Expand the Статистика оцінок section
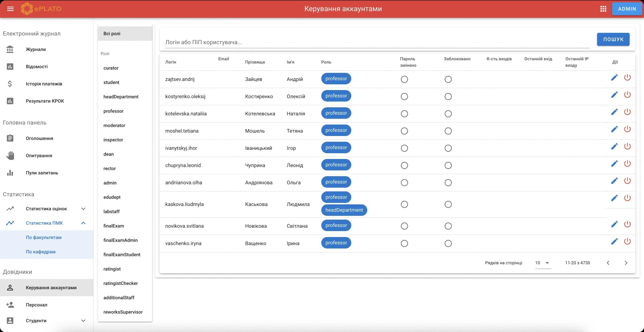The height and width of the screenshot is (332, 644). pos(83,209)
